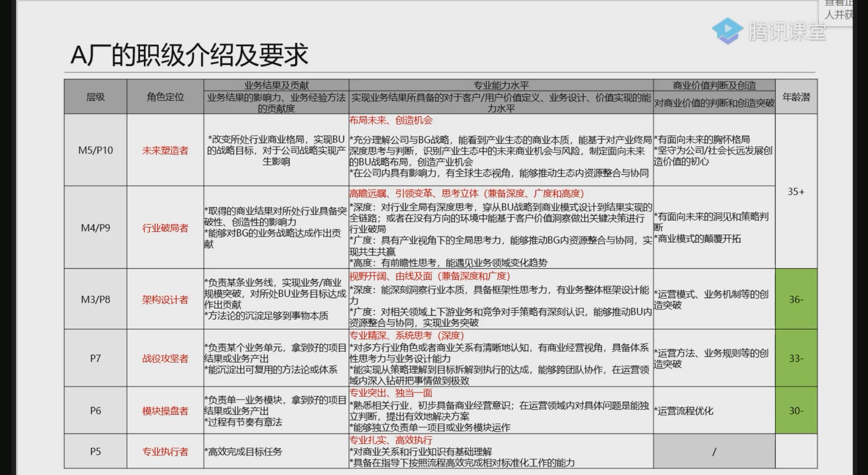Click the gray slash cell in P5 row

coord(714,451)
